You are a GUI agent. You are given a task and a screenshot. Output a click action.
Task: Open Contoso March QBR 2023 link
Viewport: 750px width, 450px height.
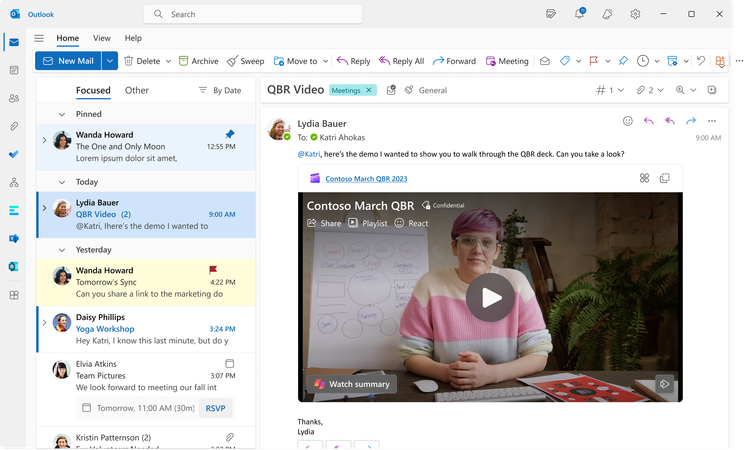[x=366, y=178]
